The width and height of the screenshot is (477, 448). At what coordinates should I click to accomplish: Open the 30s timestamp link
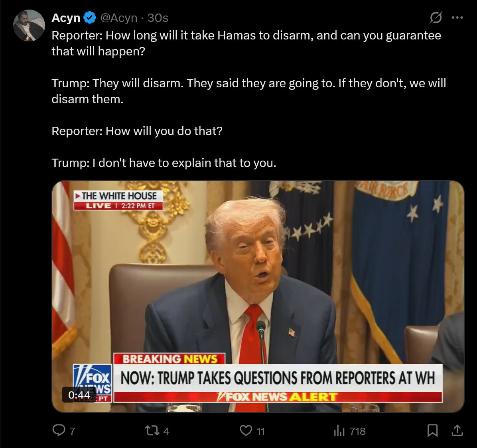(158, 18)
